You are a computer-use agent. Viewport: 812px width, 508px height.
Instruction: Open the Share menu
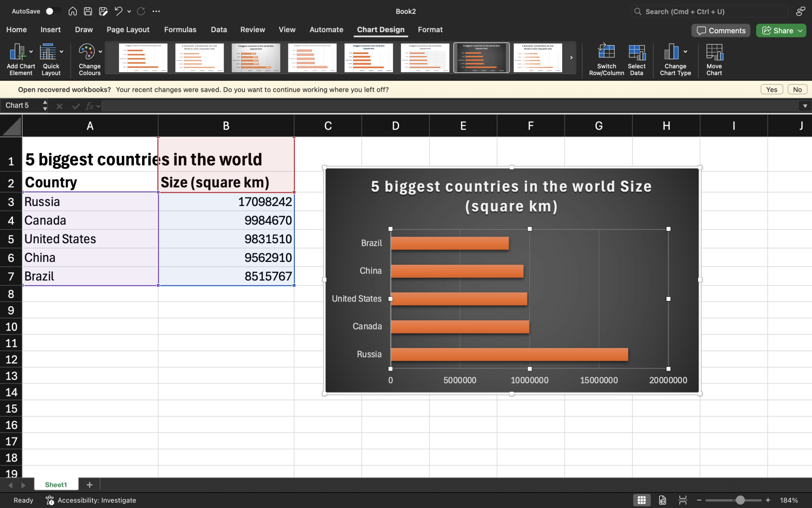[x=779, y=31]
